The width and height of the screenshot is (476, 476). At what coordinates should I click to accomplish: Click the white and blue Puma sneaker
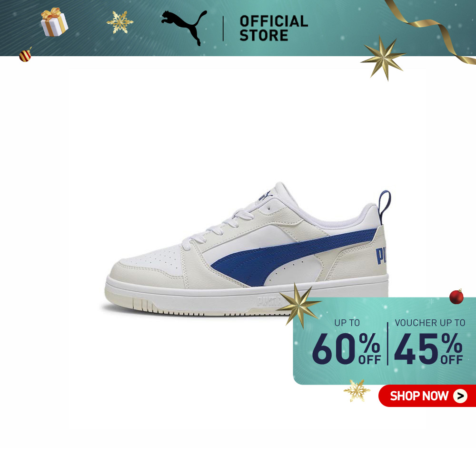pos(248,249)
